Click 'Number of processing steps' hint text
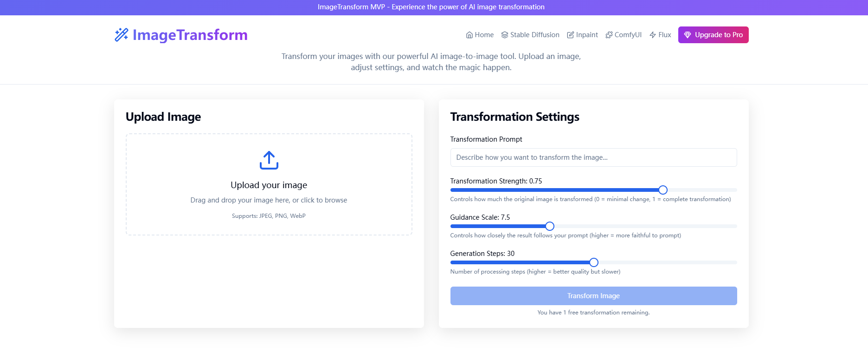Viewport: 868px width, 353px height. [535, 272]
